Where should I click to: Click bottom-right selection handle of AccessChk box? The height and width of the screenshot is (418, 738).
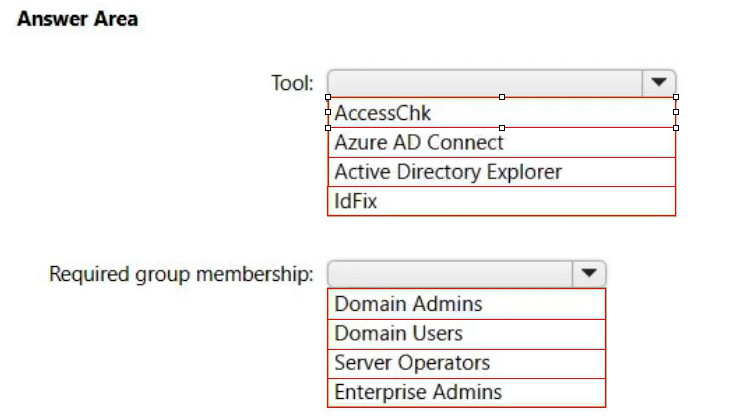[676, 128]
